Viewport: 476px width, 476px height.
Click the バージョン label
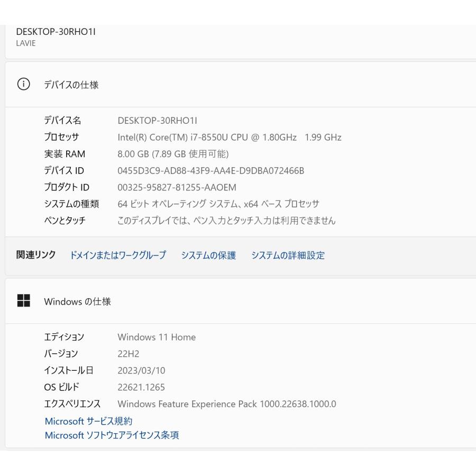(61, 354)
